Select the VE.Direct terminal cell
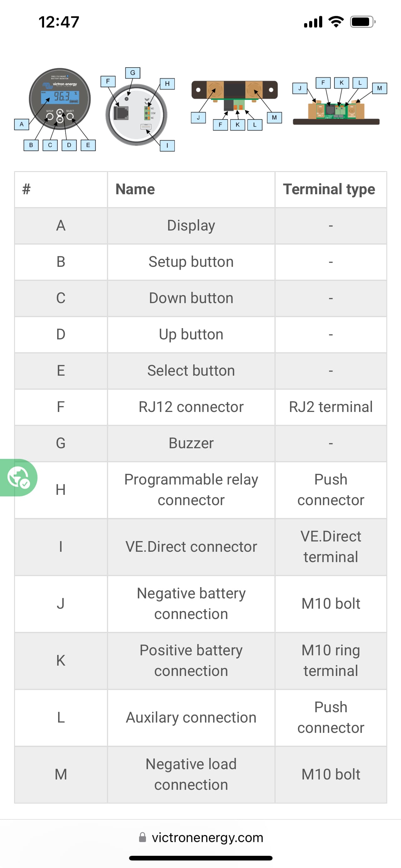401x868 pixels. (x=331, y=547)
